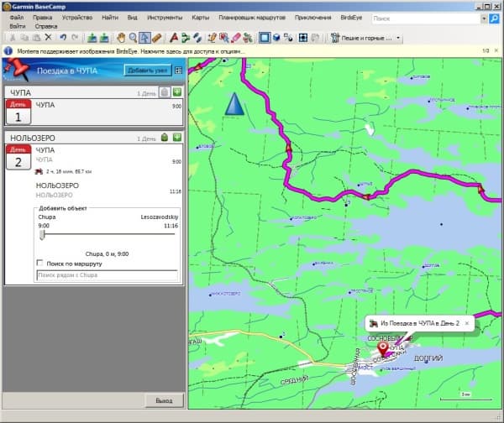This screenshot has width=504, height=423.
Task: Open the Найти menu
Action: (110, 18)
